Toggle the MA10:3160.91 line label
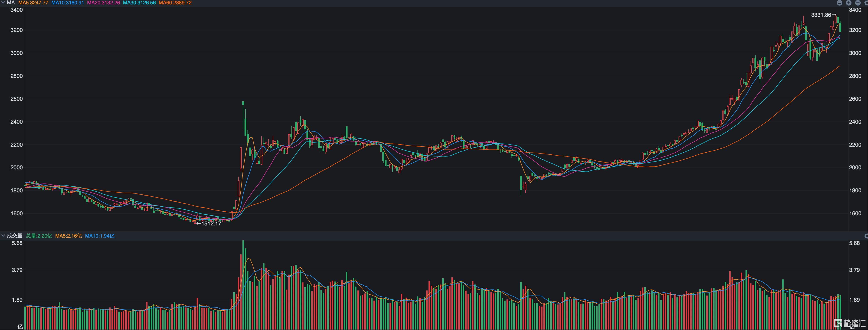The image size is (868, 330). 67,3
